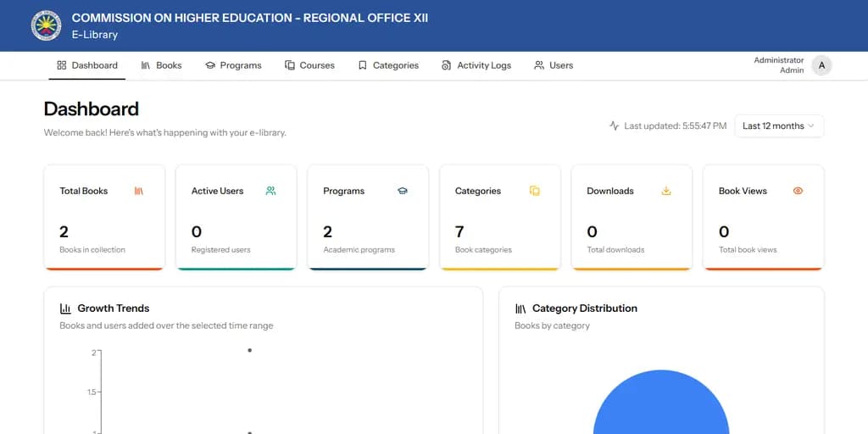Click the activity pulse icon beside Last updated
868x434 pixels.
(x=614, y=125)
